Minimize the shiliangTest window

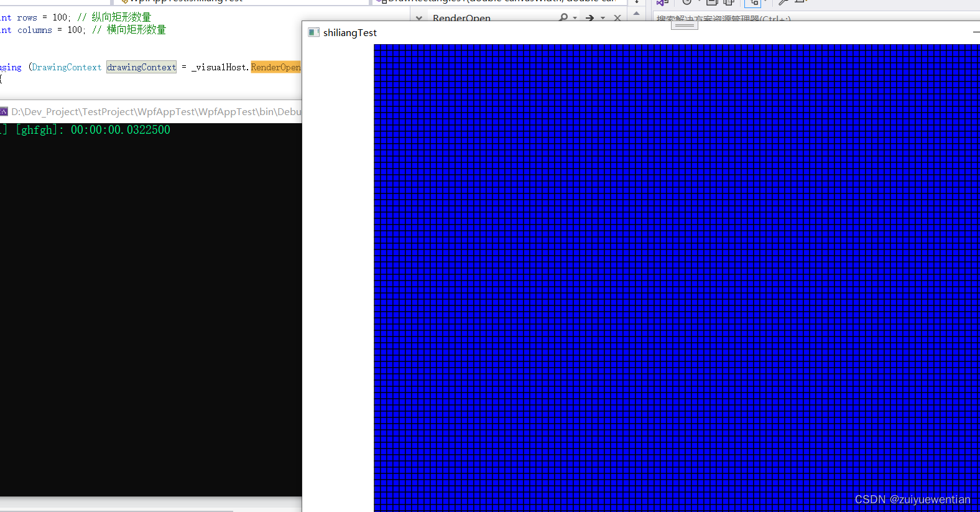click(x=976, y=32)
